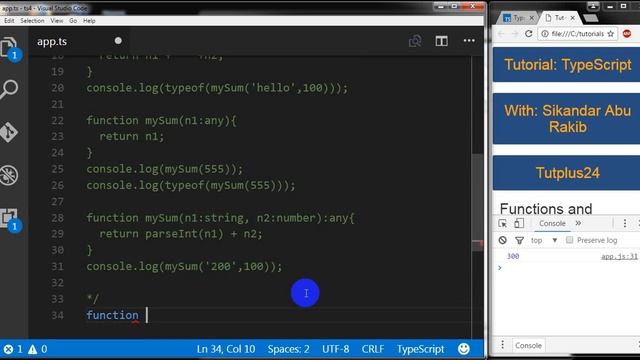The width and height of the screenshot is (640, 360).
Task: Click the browser address bar
Action: pyautogui.click(x=578, y=34)
